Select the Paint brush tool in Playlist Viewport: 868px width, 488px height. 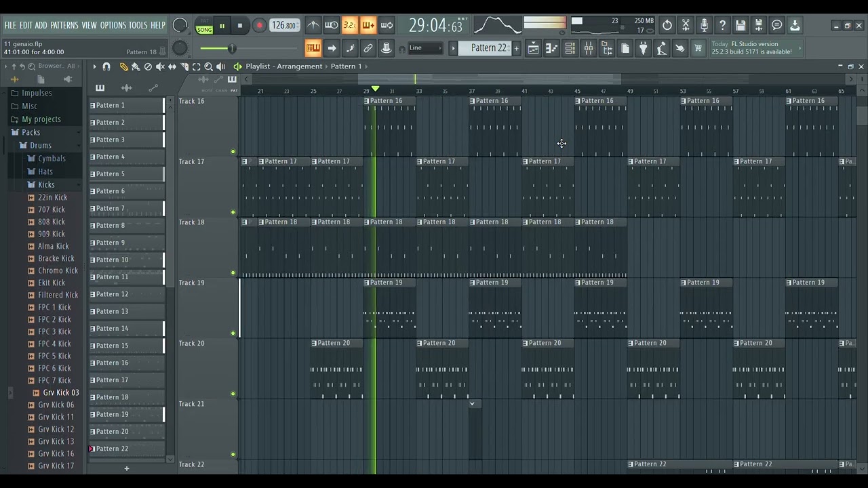click(136, 66)
